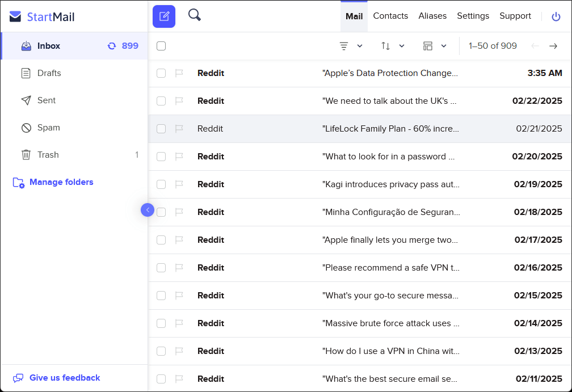
Task: Click the Manage folders gear-folder icon
Action: point(19,182)
